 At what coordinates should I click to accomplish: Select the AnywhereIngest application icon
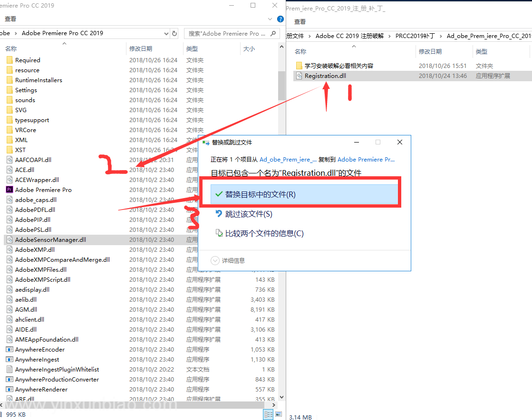pyautogui.click(x=10, y=359)
